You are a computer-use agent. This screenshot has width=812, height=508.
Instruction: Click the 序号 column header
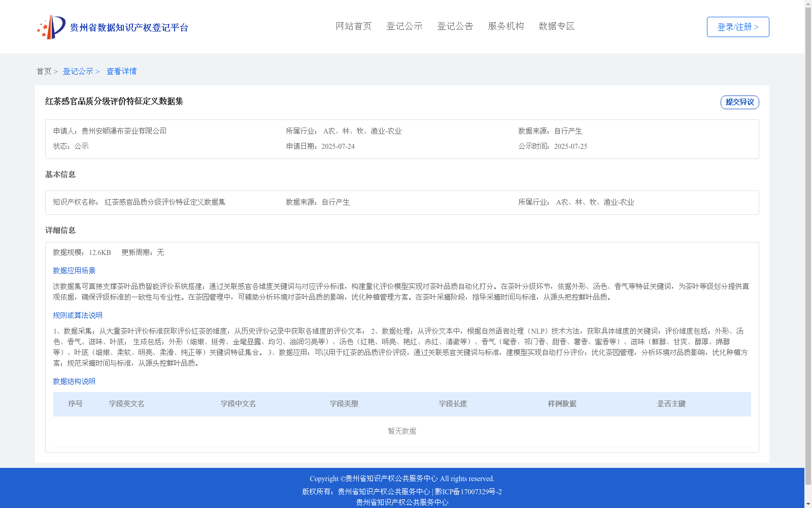pyautogui.click(x=76, y=404)
